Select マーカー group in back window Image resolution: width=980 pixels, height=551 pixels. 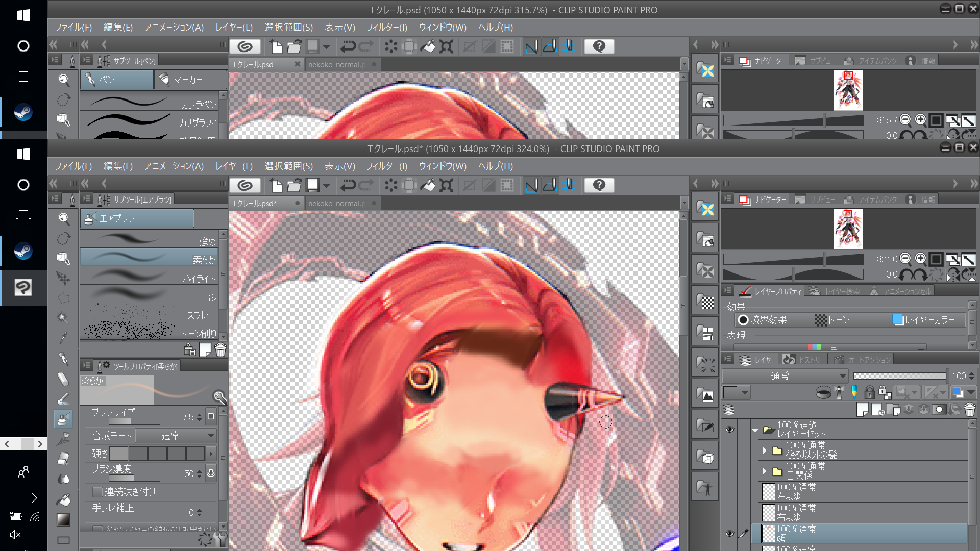coord(190,79)
